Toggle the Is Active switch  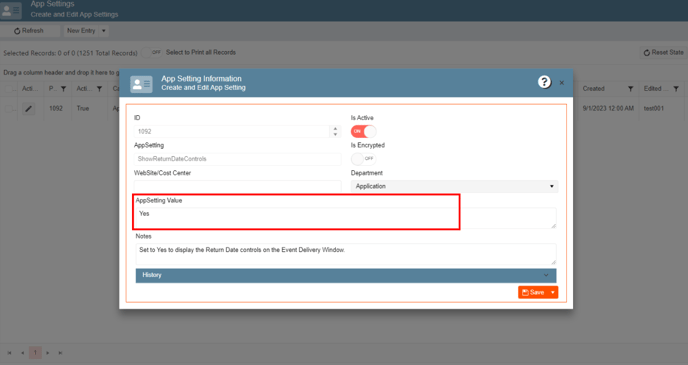tap(363, 131)
